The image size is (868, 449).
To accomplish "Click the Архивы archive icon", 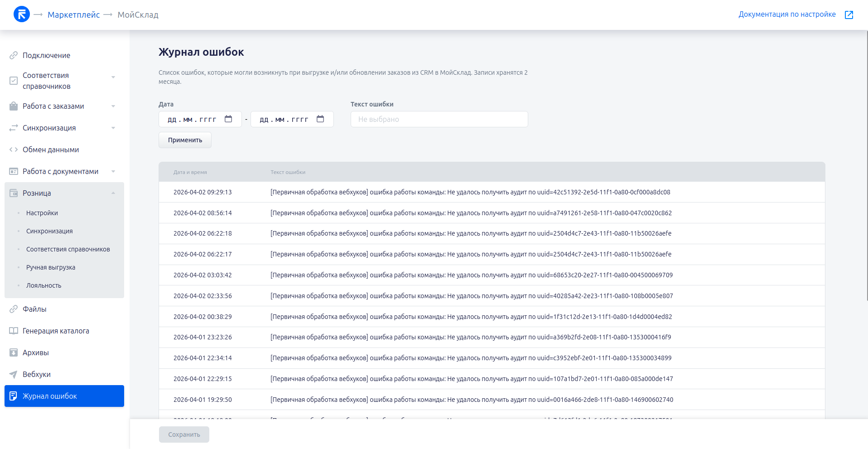I will 14,352.
